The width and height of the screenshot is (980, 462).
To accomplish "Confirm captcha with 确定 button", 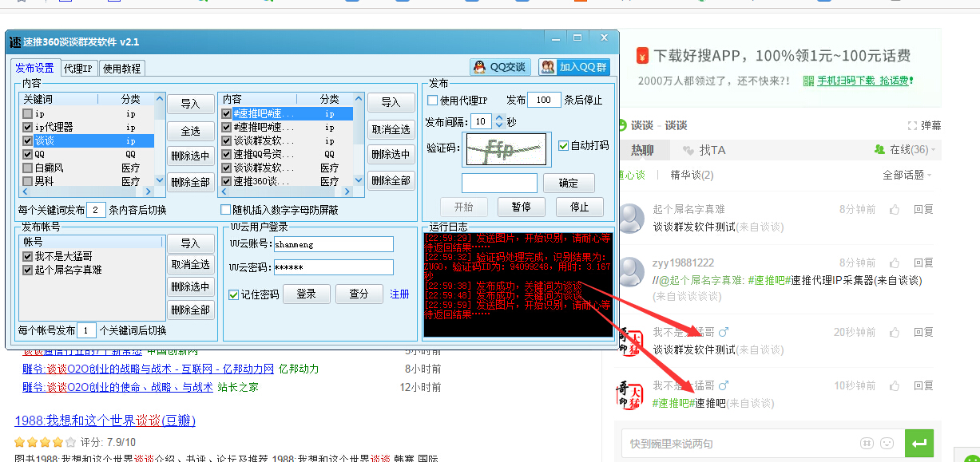I will [x=569, y=183].
